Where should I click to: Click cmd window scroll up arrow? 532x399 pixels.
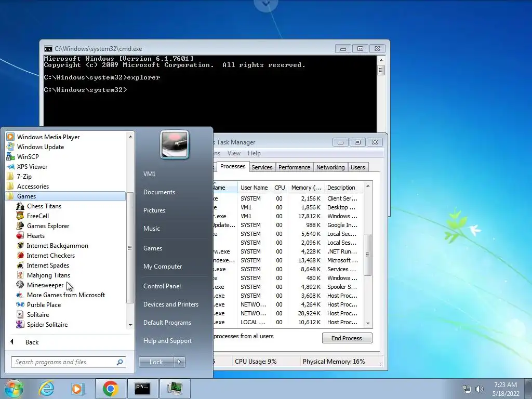(x=381, y=60)
